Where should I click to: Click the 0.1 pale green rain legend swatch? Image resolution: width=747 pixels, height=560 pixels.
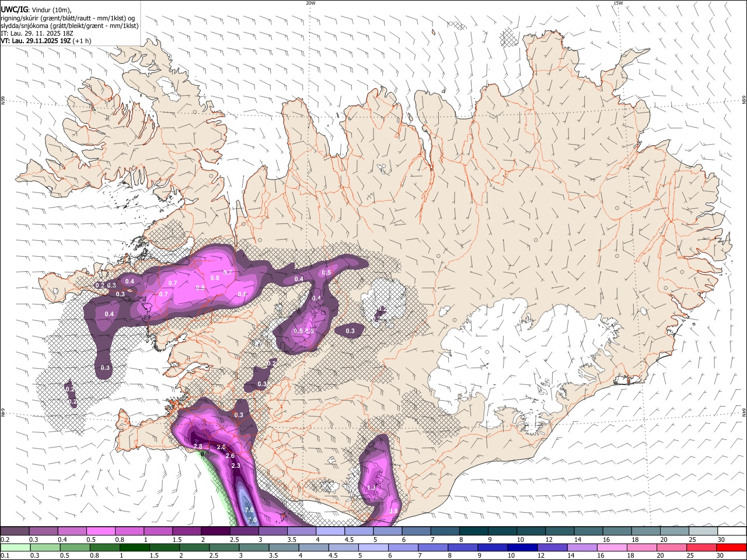15,548
